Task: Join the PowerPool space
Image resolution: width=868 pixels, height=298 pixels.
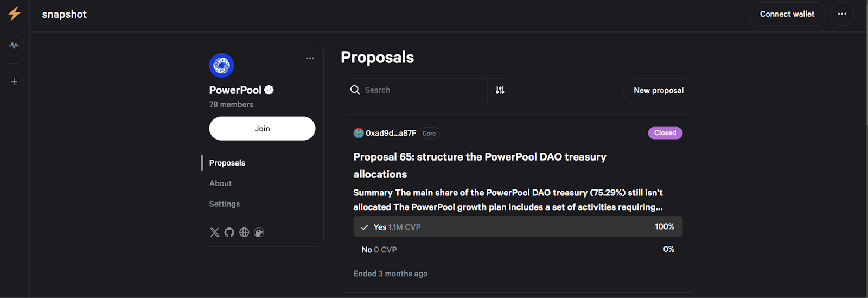Action: pyautogui.click(x=262, y=129)
